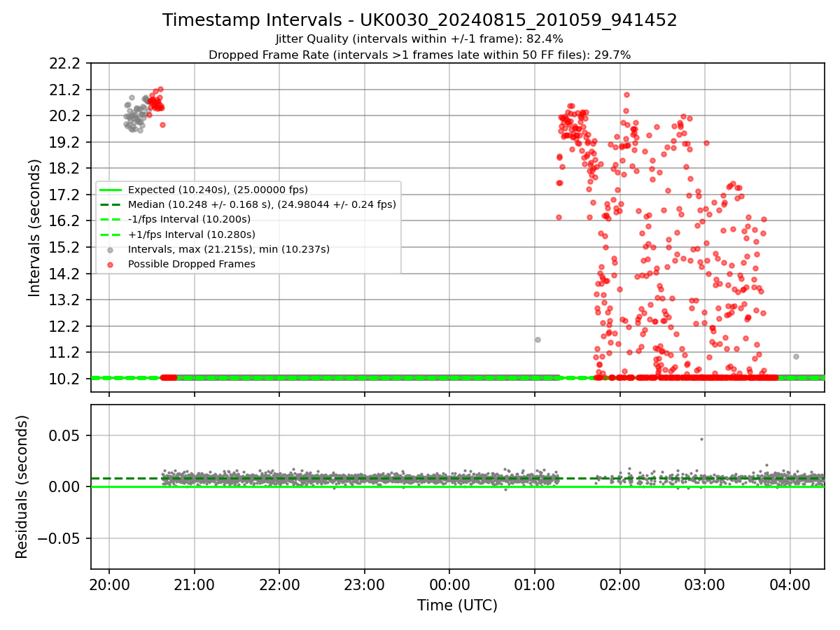Click legend entry 'Possible Dropped Frames'
840x630 pixels.
(x=191, y=264)
